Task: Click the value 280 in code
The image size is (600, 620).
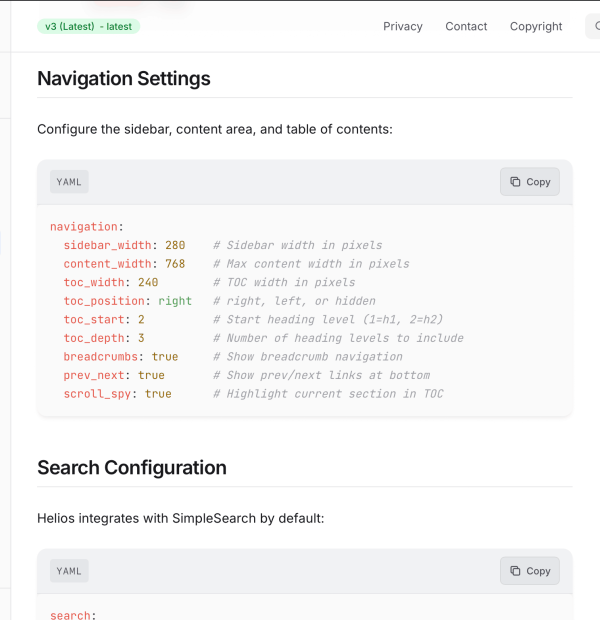Action: click(175, 245)
